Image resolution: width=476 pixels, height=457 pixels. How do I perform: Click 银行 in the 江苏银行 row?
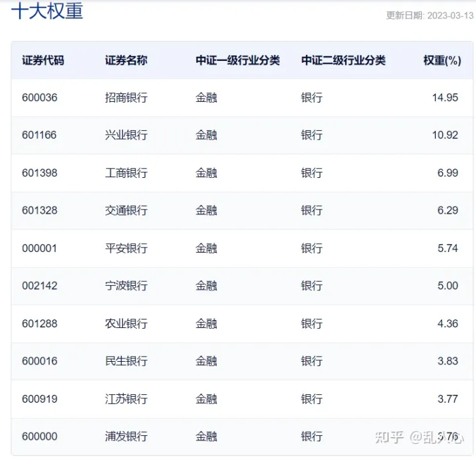[311, 399]
